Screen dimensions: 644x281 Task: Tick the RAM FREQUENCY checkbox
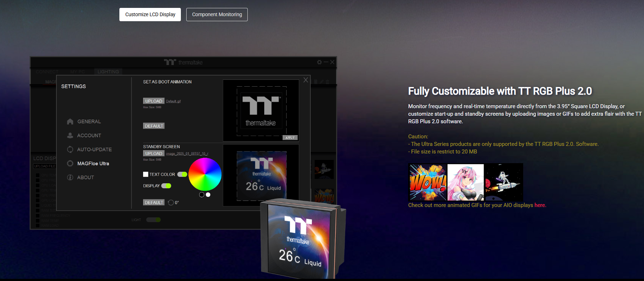coord(37,216)
